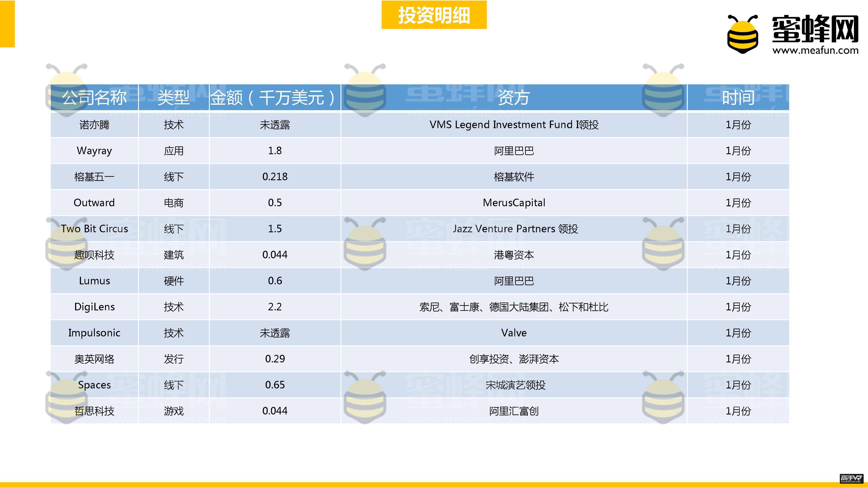The height and width of the screenshot is (488, 868).
Task: Click the 硬件 type cell
Action: (x=174, y=281)
